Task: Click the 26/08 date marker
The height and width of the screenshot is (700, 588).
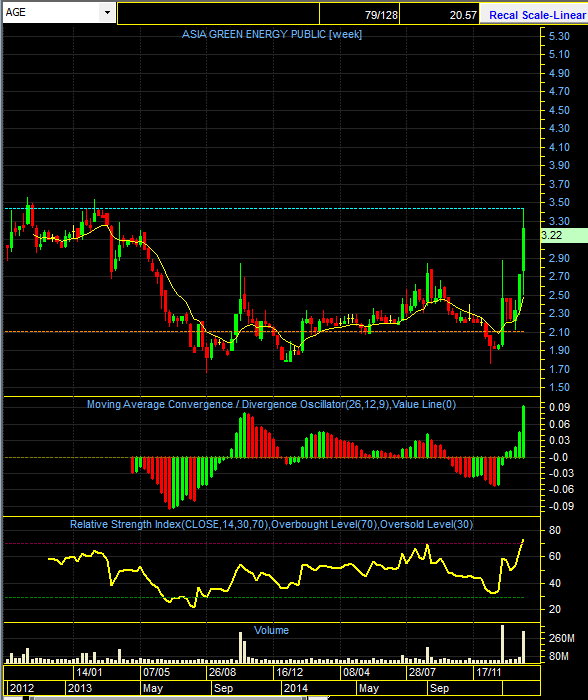Action: coord(222,672)
